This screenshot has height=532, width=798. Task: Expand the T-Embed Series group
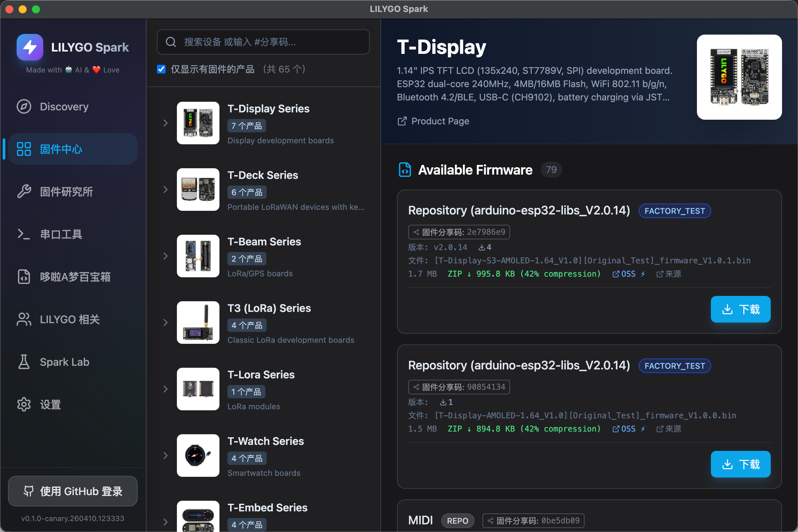pyautogui.click(x=166, y=522)
